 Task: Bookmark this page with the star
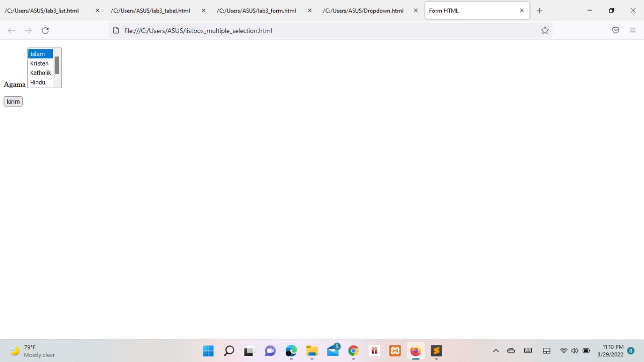545,31
